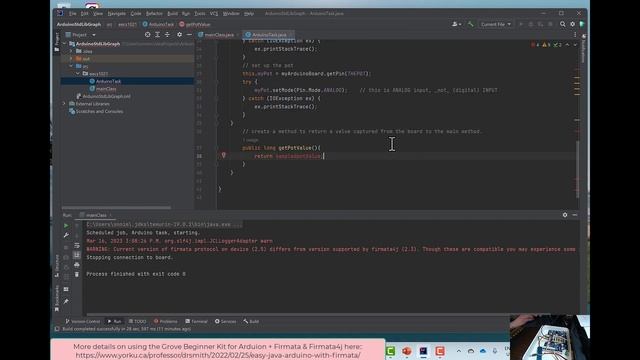The height and width of the screenshot is (360, 640).
Task: Open the user account dropdown
Action: [457, 24]
